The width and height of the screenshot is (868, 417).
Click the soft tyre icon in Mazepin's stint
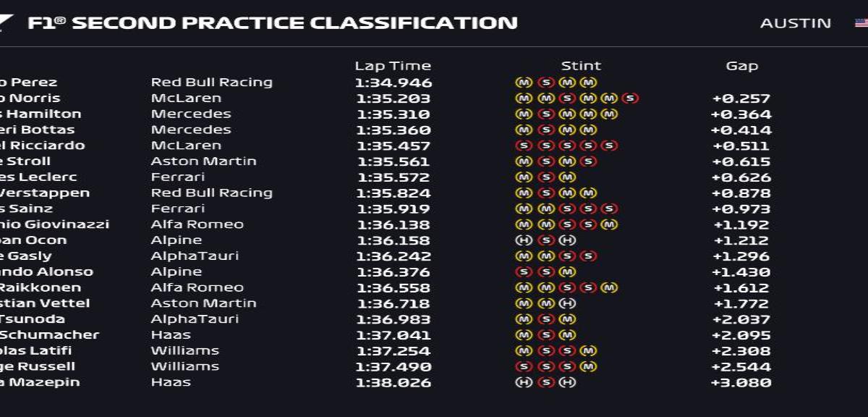point(547,382)
